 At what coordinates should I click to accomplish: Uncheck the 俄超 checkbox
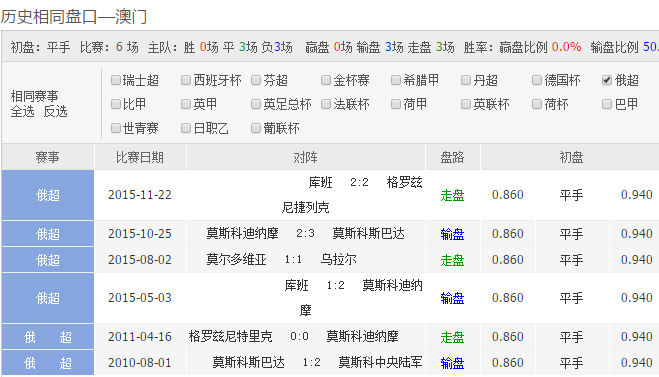pyautogui.click(x=607, y=80)
